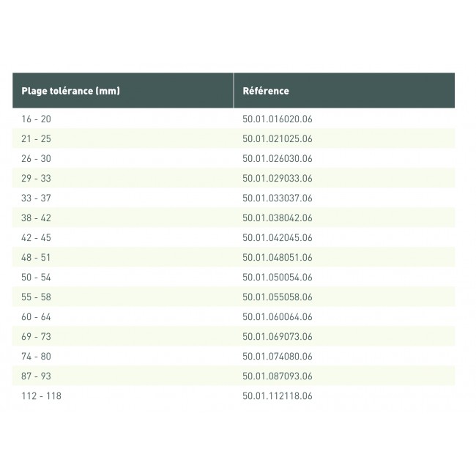Image resolution: width=476 pixels, height=476 pixels.
Task: Click the reference 50.01.026030.06 cell
Action: click(278, 158)
